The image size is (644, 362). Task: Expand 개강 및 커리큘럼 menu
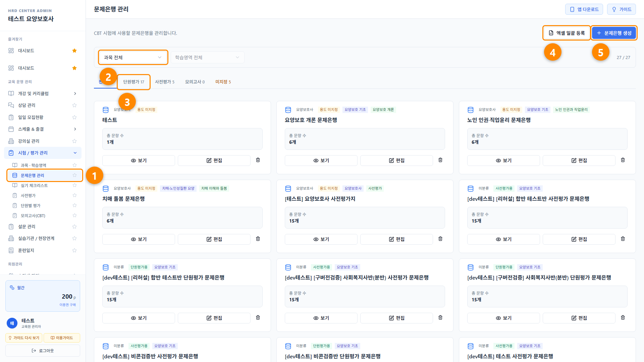click(43, 94)
